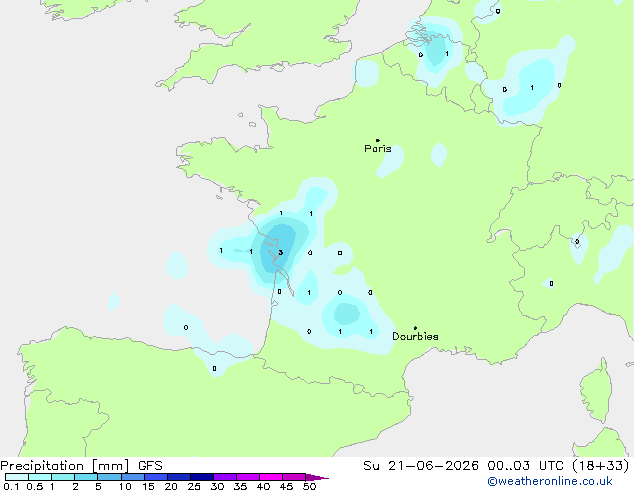Click the Paris city label
Image resolution: width=634 pixels, height=490 pixels.
tap(378, 148)
